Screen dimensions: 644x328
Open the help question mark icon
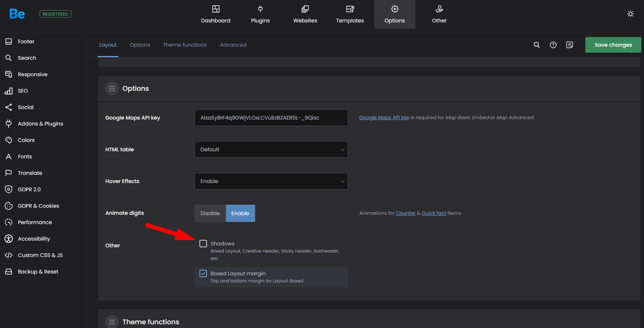pyautogui.click(x=553, y=45)
